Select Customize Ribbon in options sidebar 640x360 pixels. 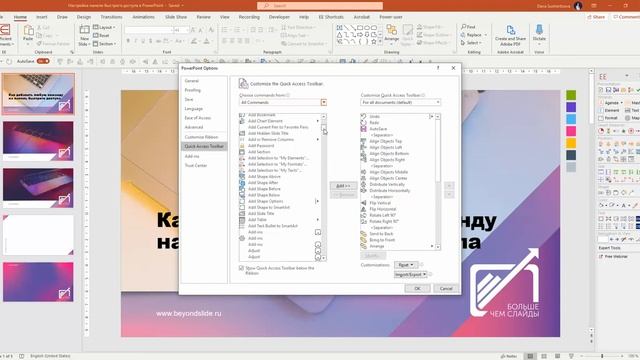(x=201, y=137)
